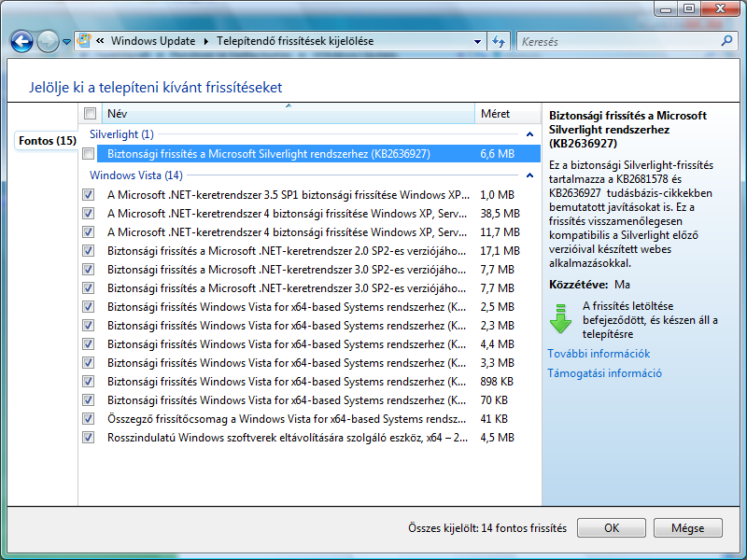Uncheck the 898 KB Vista update checkbox
747x560 pixels.
point(88,382)
